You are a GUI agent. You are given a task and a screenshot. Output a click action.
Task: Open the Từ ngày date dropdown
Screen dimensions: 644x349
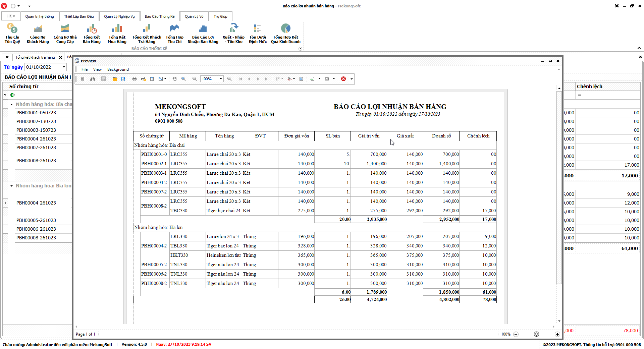point(64,67)
